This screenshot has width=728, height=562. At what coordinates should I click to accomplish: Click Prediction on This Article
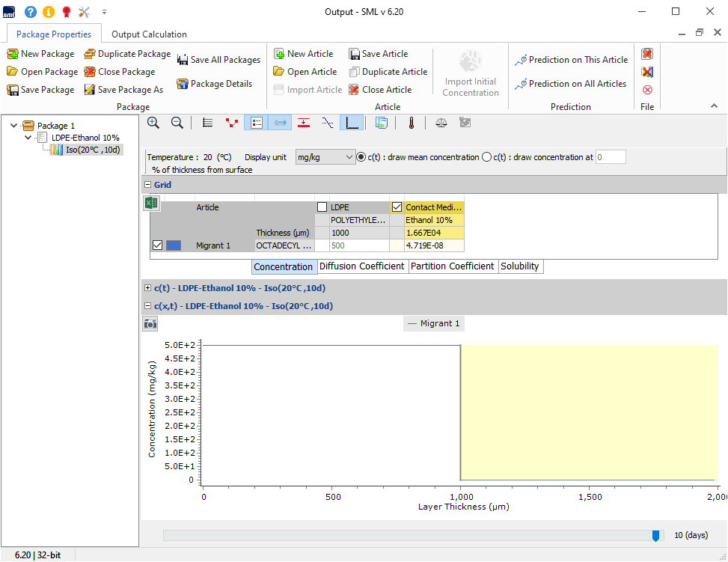click(572, 60)
